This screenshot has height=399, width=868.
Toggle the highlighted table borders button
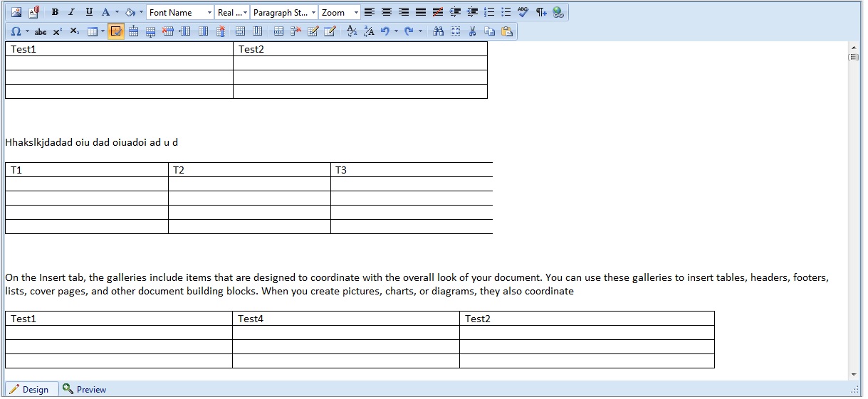point(116,31)
